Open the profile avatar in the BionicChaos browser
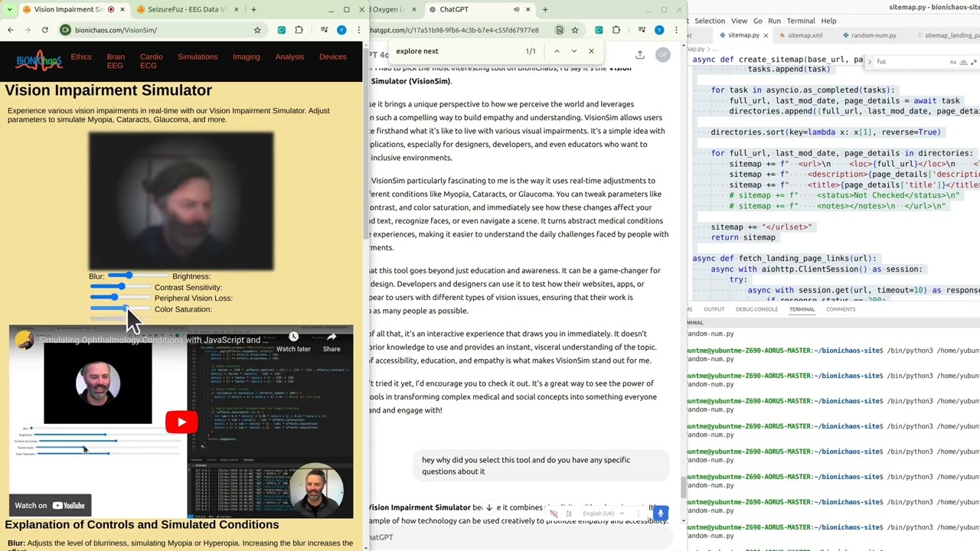This screenshot has height=551, width=980. (341, 30)
